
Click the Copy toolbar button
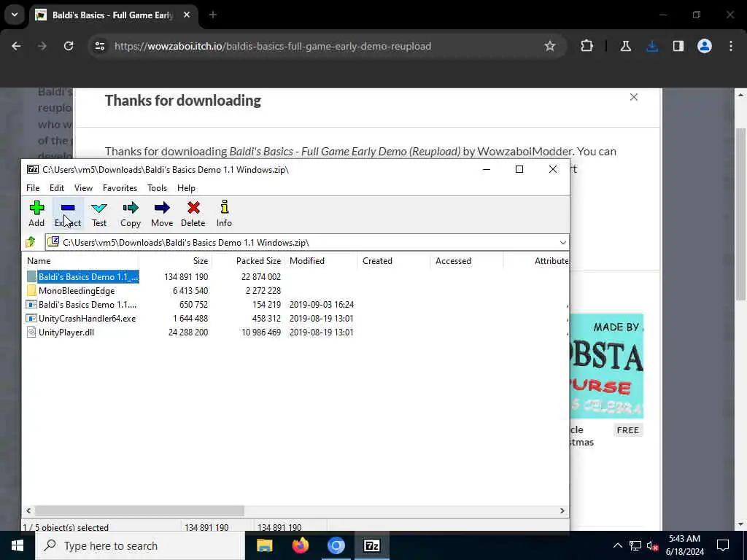(x=130, y=214)
